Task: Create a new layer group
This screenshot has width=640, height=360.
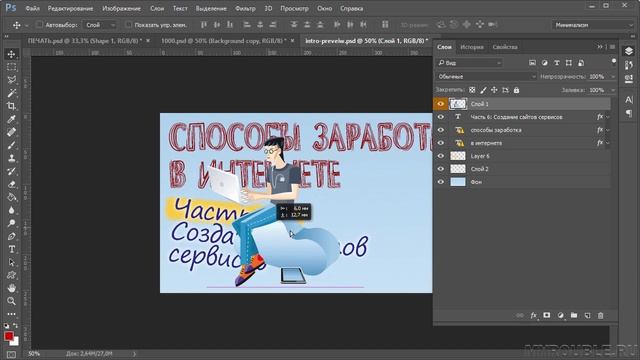Action: pyautogui.click(x=574, y=316)
